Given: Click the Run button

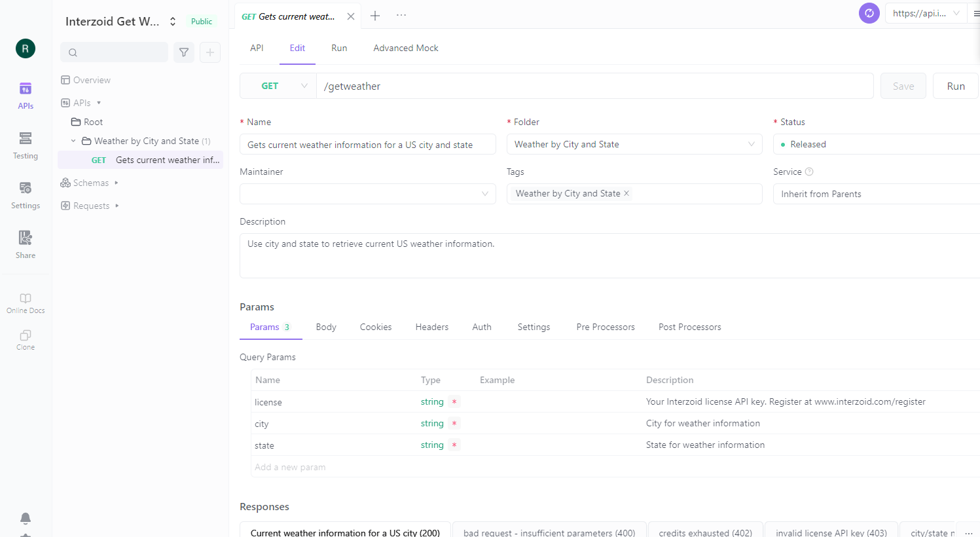Looking at the screenshot, I should (956, 86).
